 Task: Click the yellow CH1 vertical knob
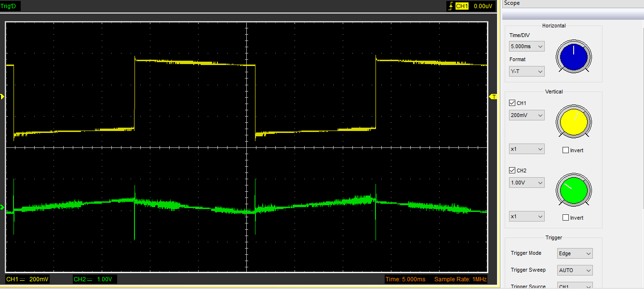[x=574, y=121]
